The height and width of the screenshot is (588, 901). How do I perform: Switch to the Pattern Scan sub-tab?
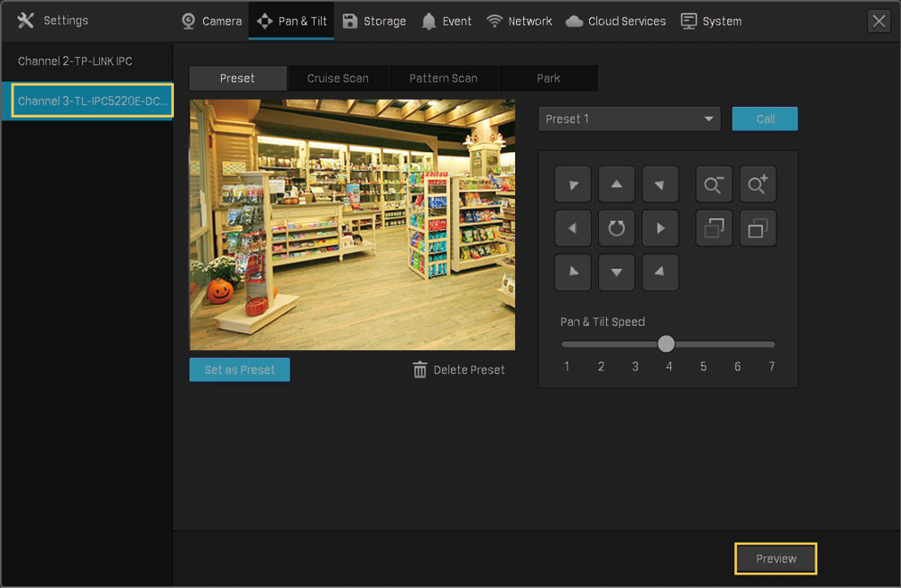443,78
